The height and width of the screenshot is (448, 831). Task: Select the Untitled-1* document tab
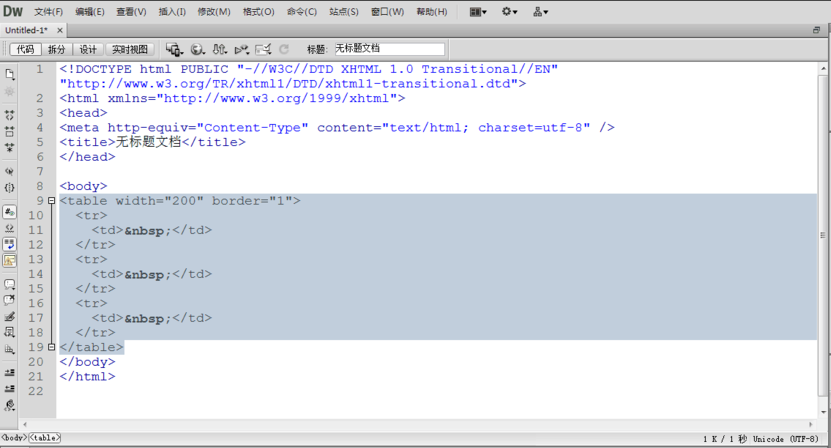26,30
